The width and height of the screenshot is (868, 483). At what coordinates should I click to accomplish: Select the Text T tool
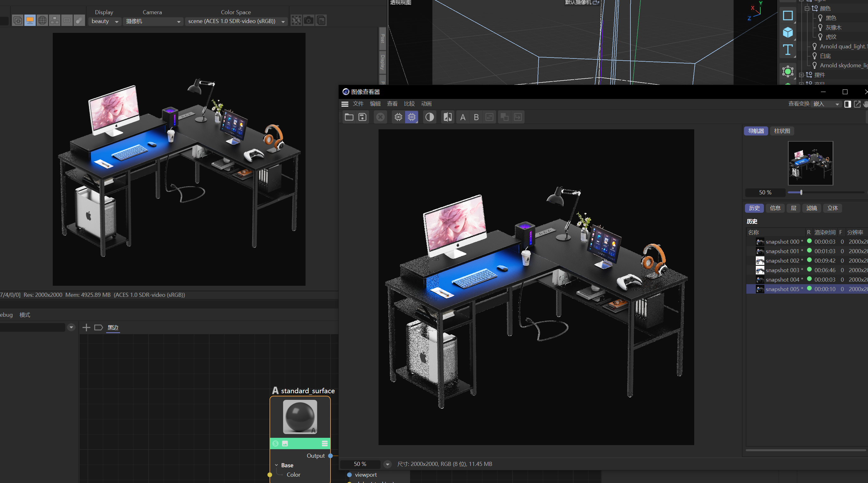point(787,50)
